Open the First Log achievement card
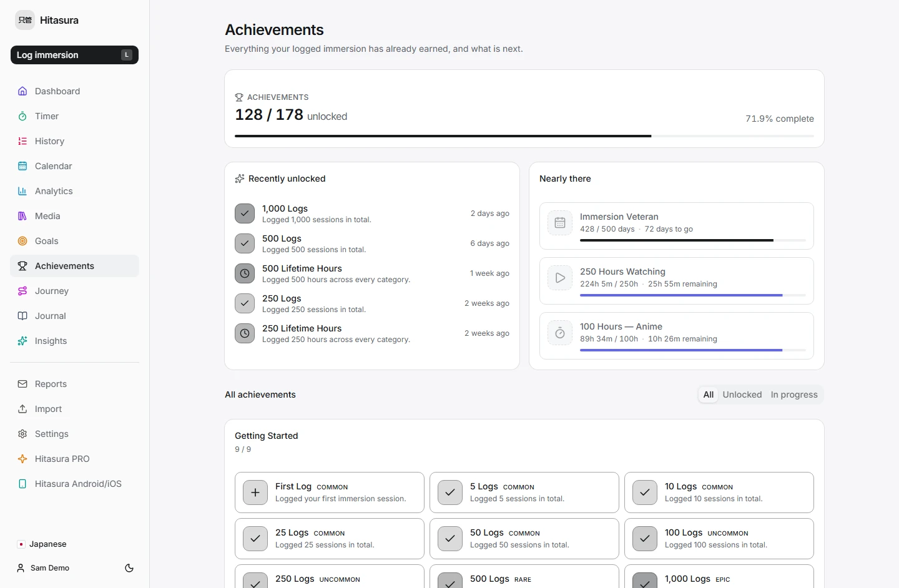 pyautogui.click(x=330, y=492)
